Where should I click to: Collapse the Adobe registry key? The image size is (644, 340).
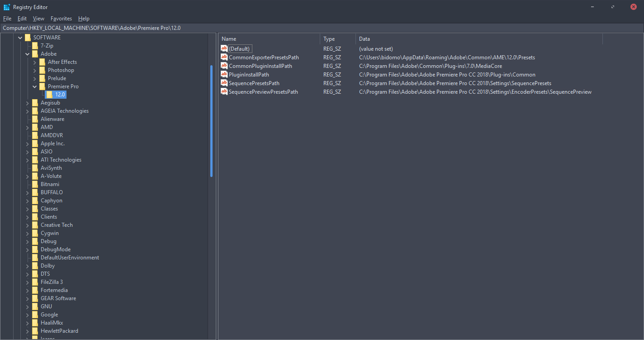(x=28, y=54)
